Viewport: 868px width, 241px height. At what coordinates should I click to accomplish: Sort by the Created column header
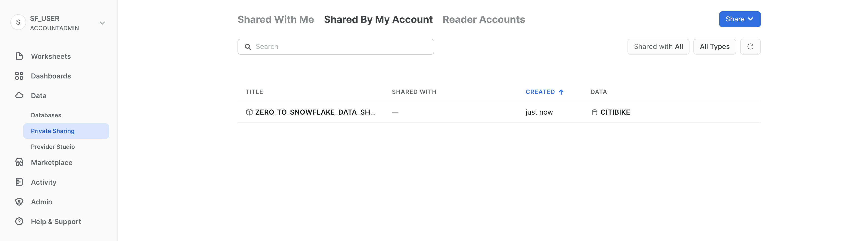[x=540, y=92]
